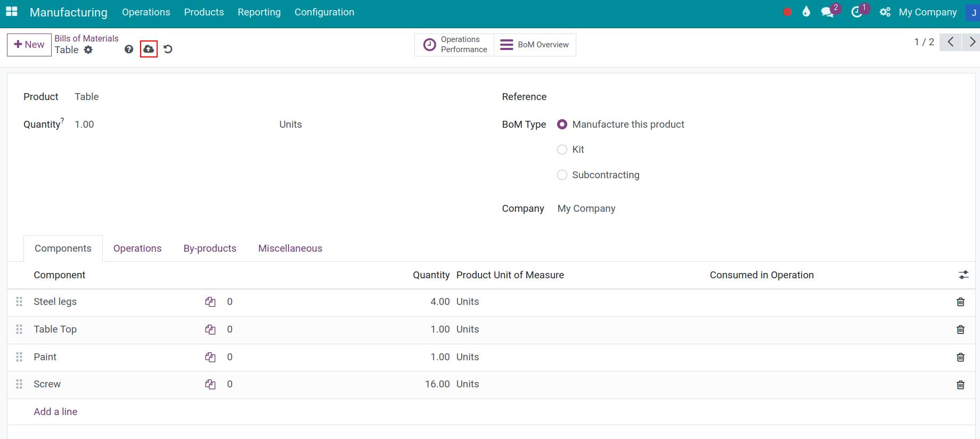Screen dimensions: 980x439
Task: Click the droplet icon in top bar
Action: point(806,12)
